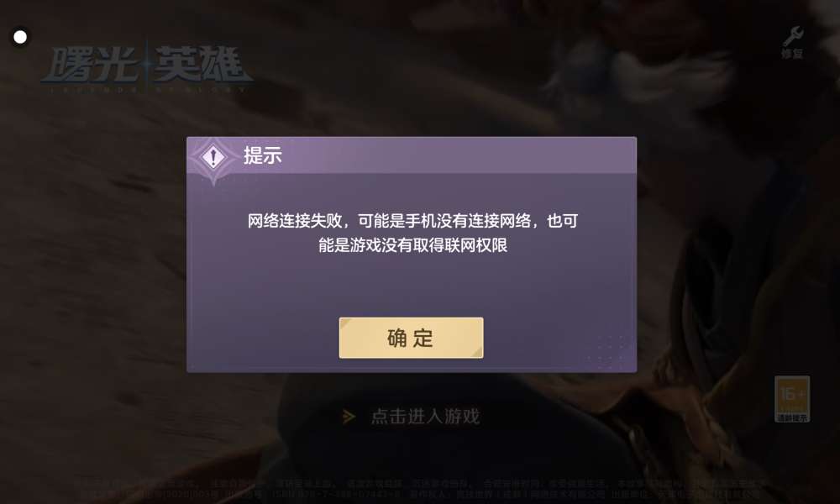The height and width of the screenshot is (504, 840).
Task: Tap the 点击进入游戏 text
Action: [x=425, y=416]
